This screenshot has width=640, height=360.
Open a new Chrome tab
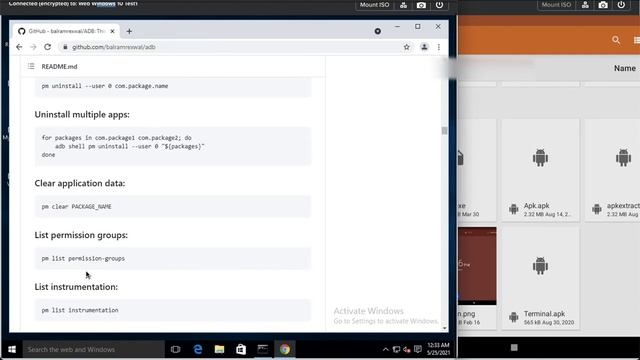tap(129, 31)
